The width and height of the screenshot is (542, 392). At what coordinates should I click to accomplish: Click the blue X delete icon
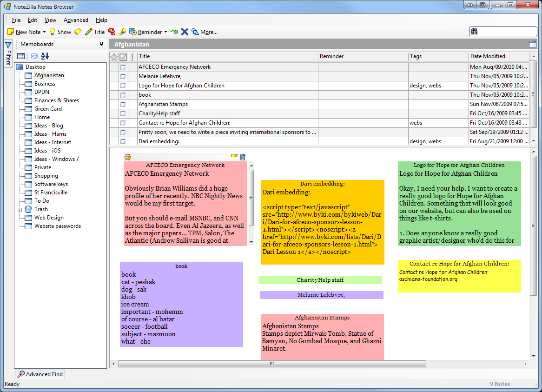(x=185, y=32)
